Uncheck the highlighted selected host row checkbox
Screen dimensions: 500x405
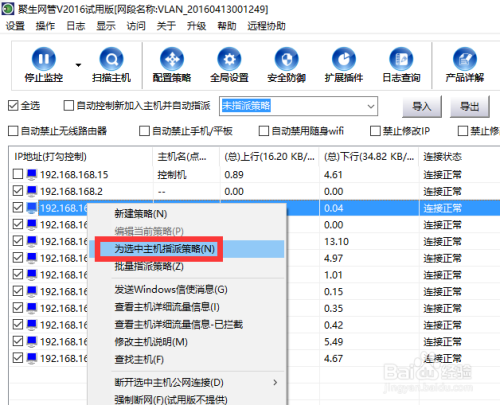[x=18, y=207]
